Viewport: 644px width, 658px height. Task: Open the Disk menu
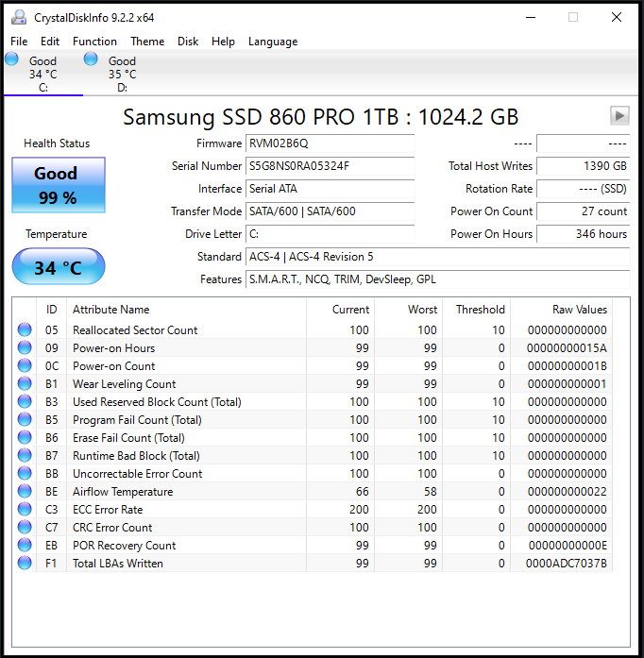click(188, 42)
